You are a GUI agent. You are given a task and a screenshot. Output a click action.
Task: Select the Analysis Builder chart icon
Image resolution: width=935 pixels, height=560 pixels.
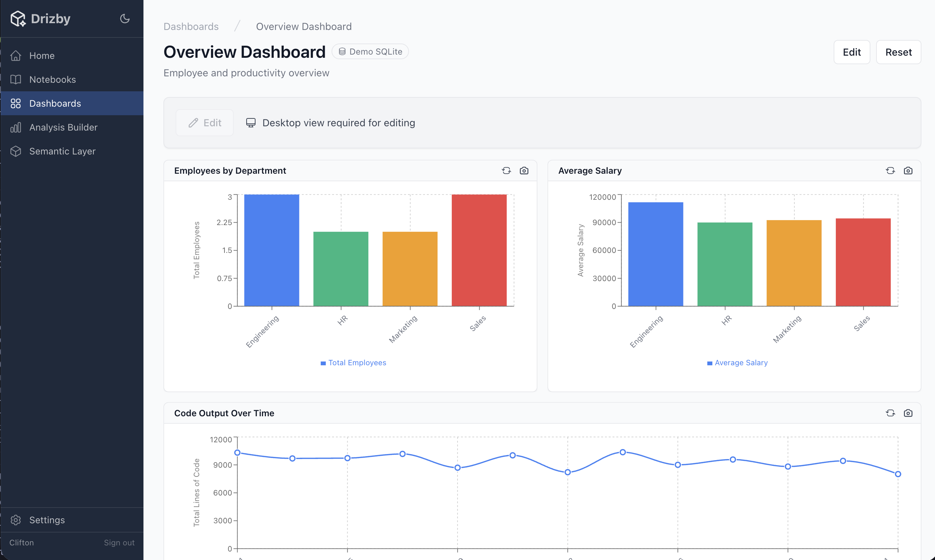(x=16, y=127)
